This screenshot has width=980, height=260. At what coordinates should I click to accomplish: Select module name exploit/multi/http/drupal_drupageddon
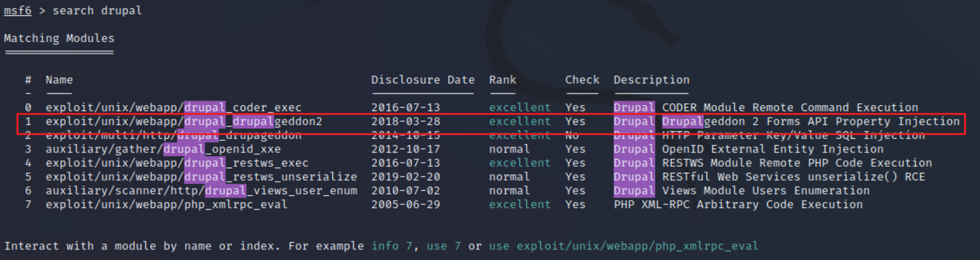click(x=173, y=135)
